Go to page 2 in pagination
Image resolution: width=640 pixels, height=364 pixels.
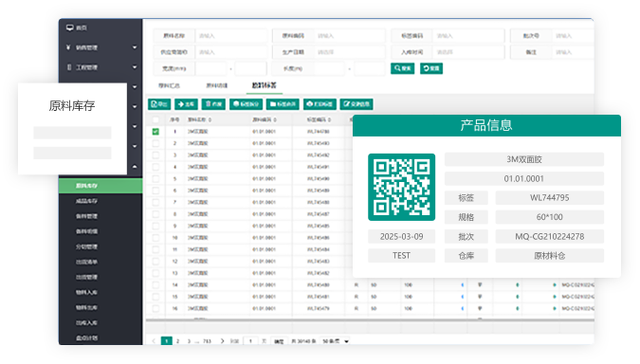(x=177, y=341)
